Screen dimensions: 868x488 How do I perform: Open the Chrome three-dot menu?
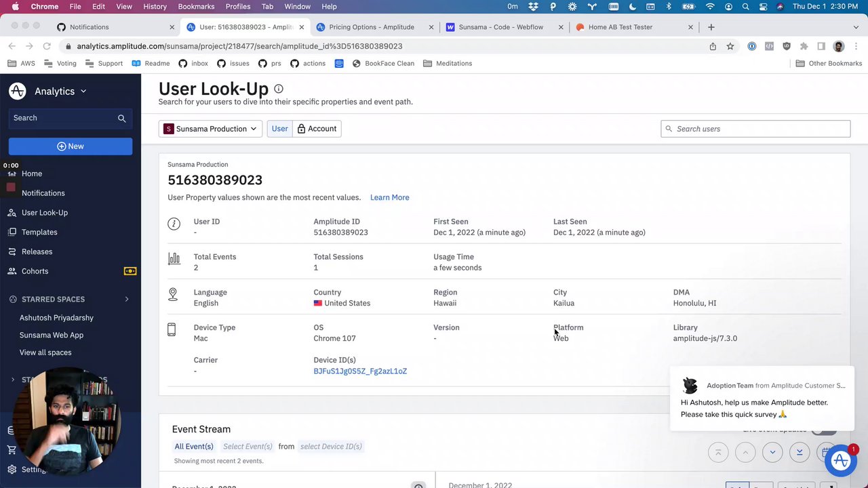pyautogui.click(x=856, y=46)
